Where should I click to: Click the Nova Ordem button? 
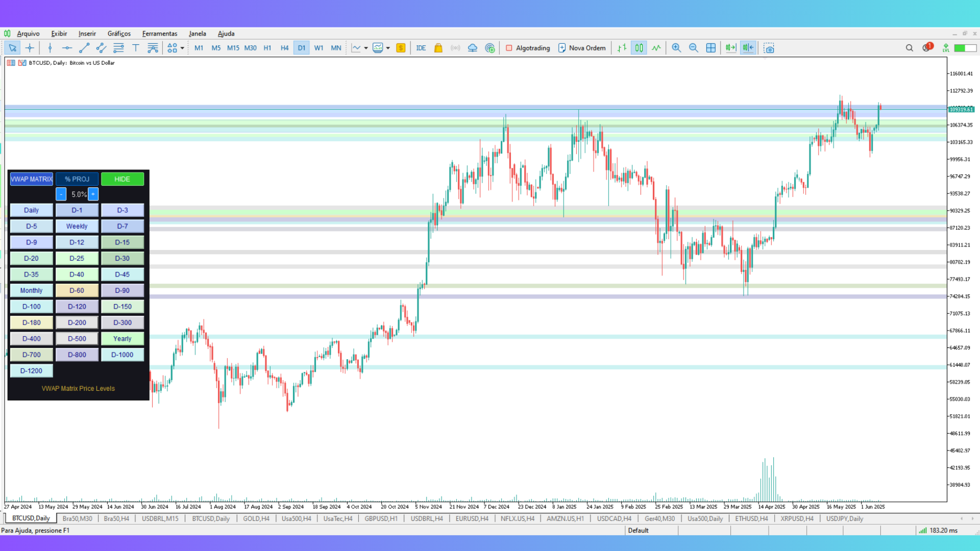(582, 48)
